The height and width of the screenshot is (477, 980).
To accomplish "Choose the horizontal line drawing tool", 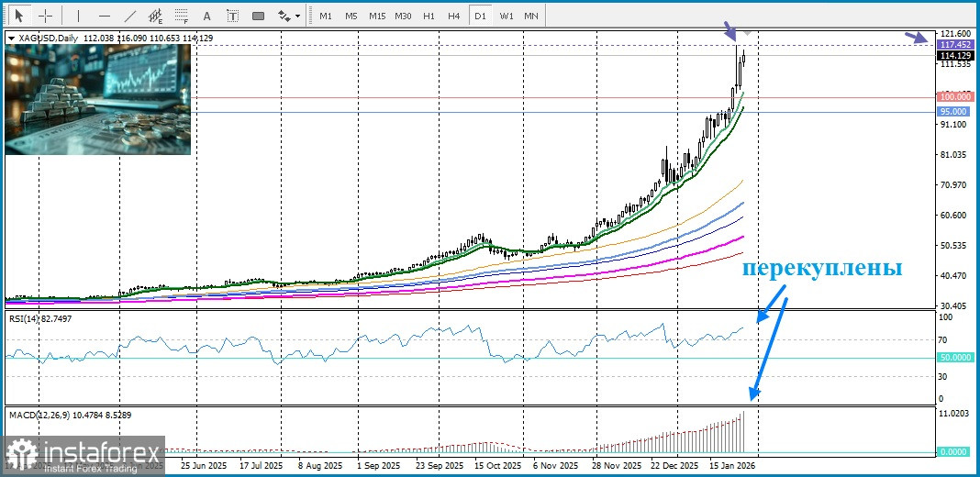I will 104,16.
